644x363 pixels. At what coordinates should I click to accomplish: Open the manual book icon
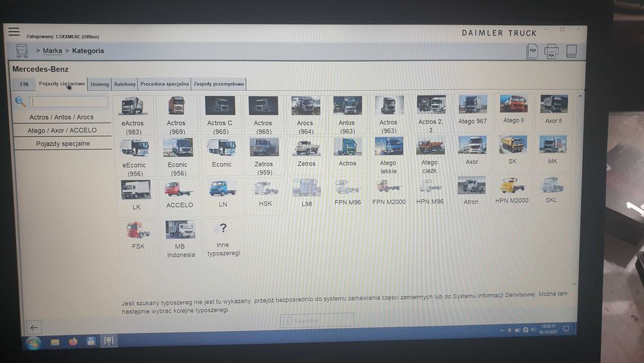572,51
